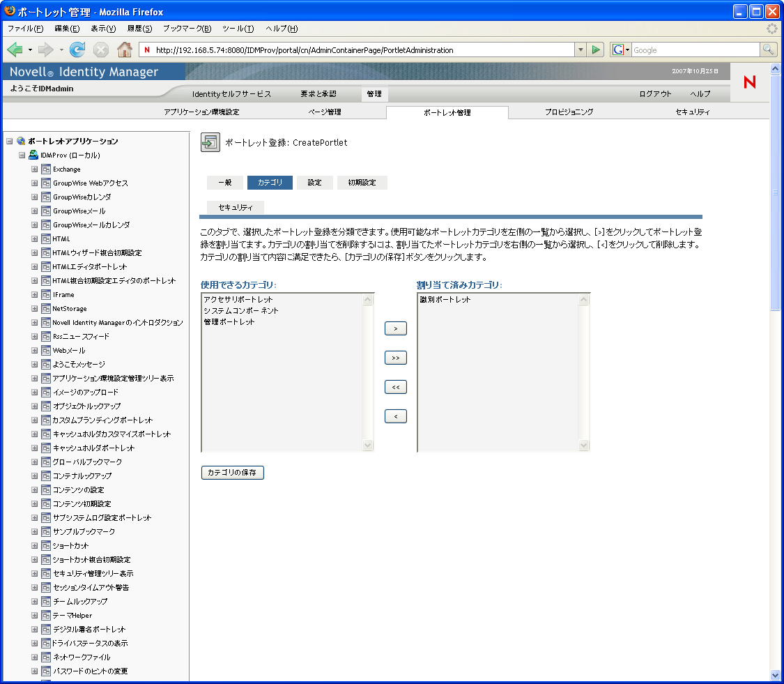Open the ツール menu
The image size is (784, 684).
pyautogui.click(x=238, y=29)
